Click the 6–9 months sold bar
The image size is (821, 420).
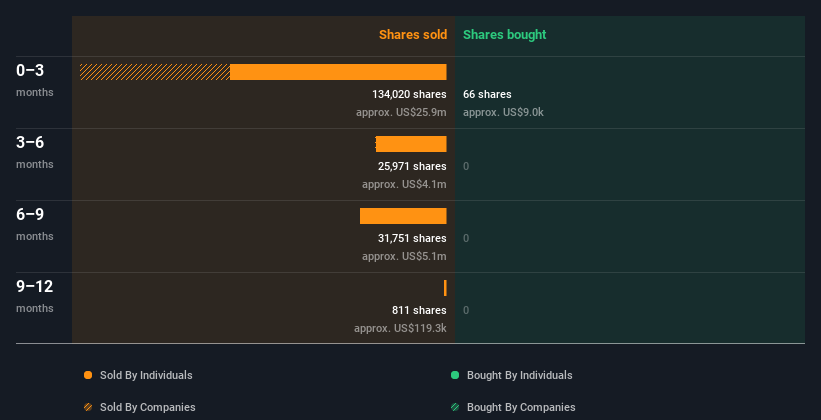tap(403, 216)
